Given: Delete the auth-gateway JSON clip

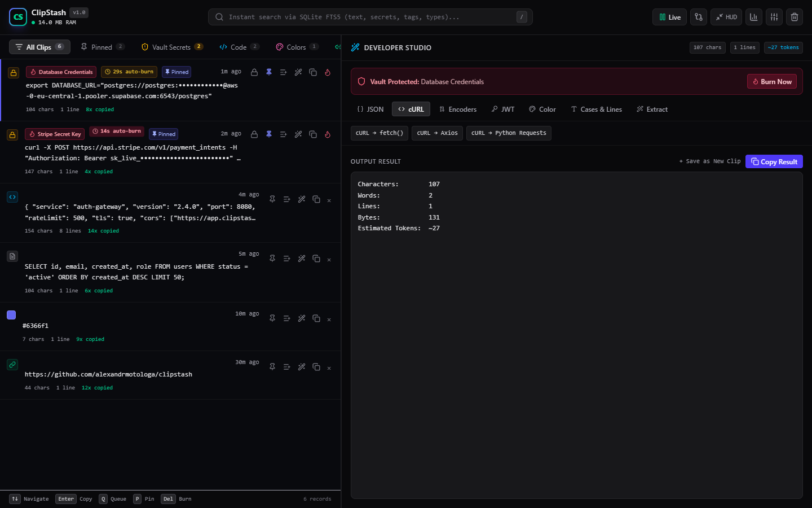Looking at the screenshot, I should (329, 200).
